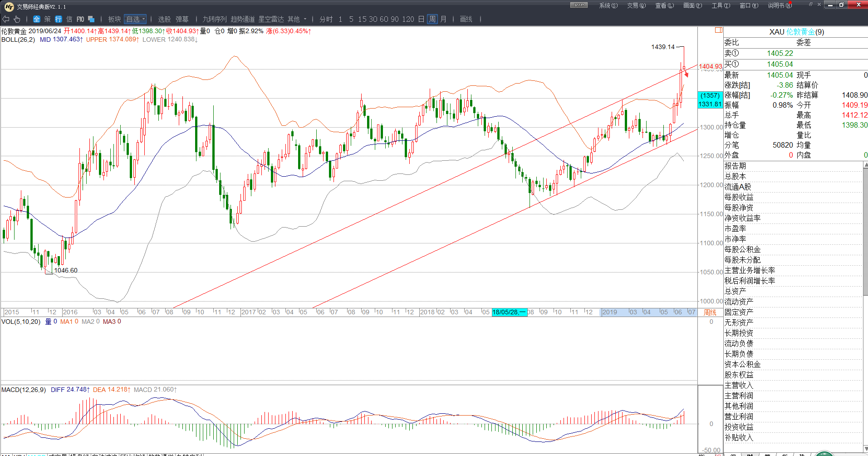This screenshot has height=456, width=868.
Task: Open the 画面(P) menu
Action: click(692, 5)
